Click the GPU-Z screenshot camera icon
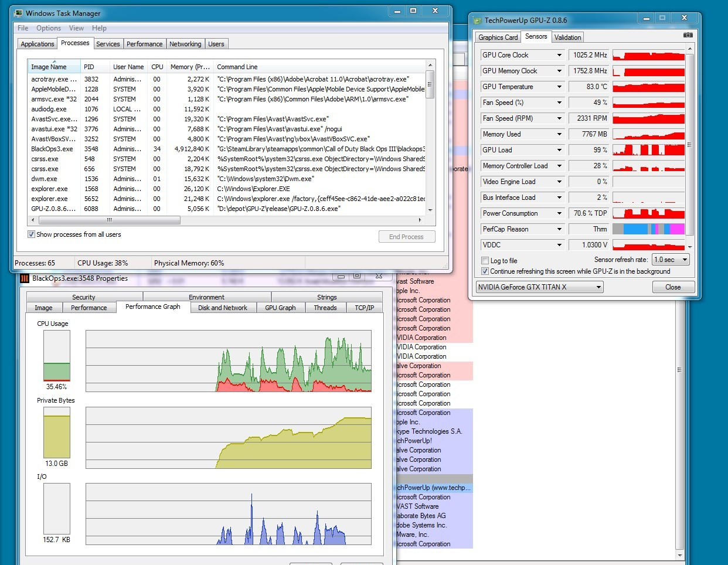 (688, 36)
